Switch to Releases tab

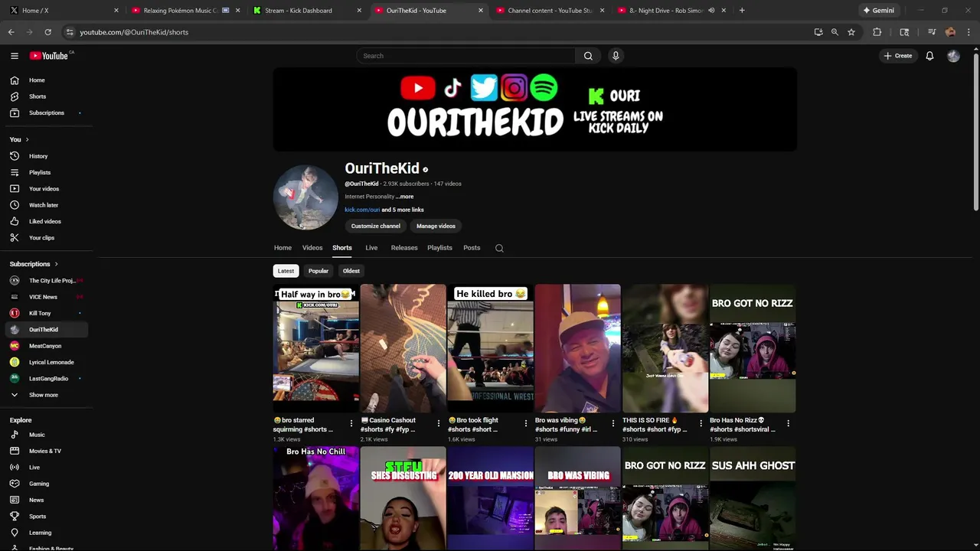point(404,248)
